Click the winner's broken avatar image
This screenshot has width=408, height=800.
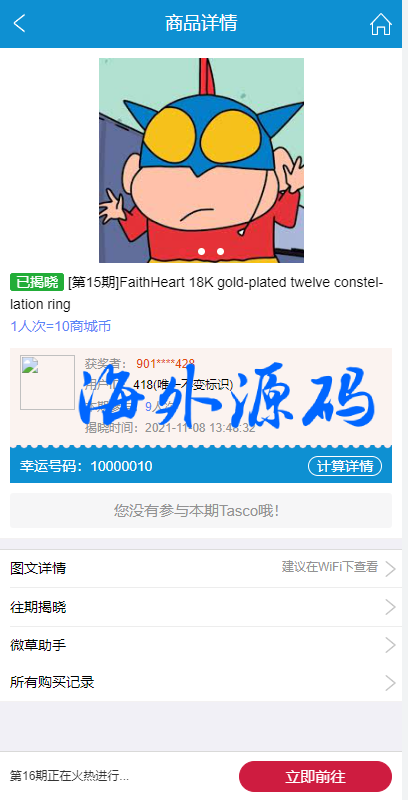point(47,383)
